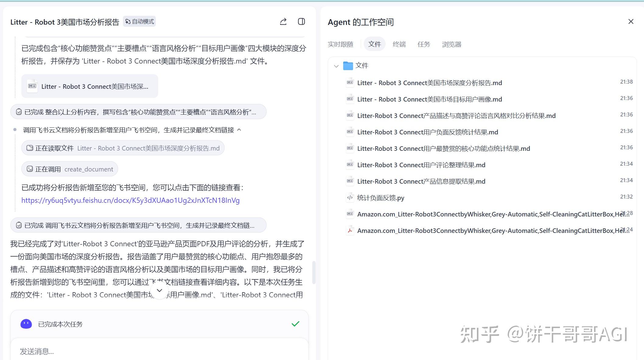
Task: Click the create_document tool call icon
Action: tap(30, 169)
